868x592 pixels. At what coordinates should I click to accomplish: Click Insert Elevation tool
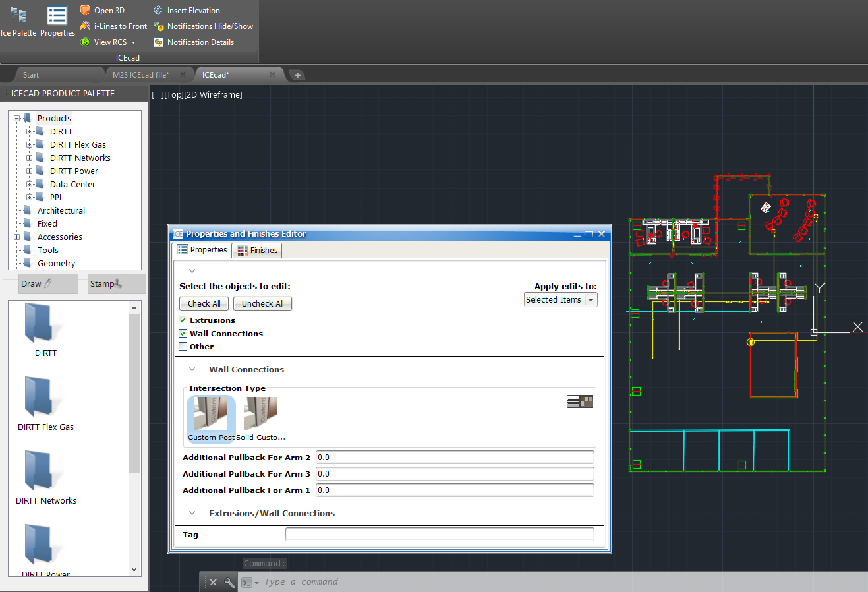click(187, 11)
